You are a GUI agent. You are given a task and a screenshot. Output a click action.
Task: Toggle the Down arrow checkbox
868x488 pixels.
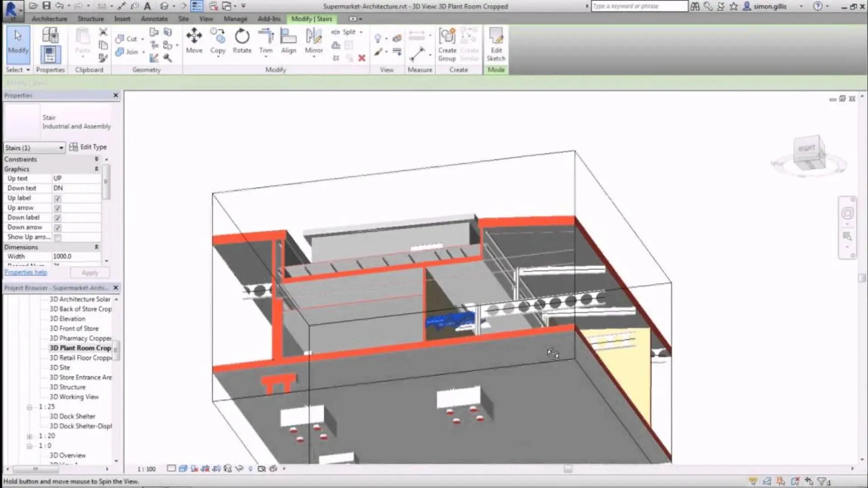(x=57, y=228)
